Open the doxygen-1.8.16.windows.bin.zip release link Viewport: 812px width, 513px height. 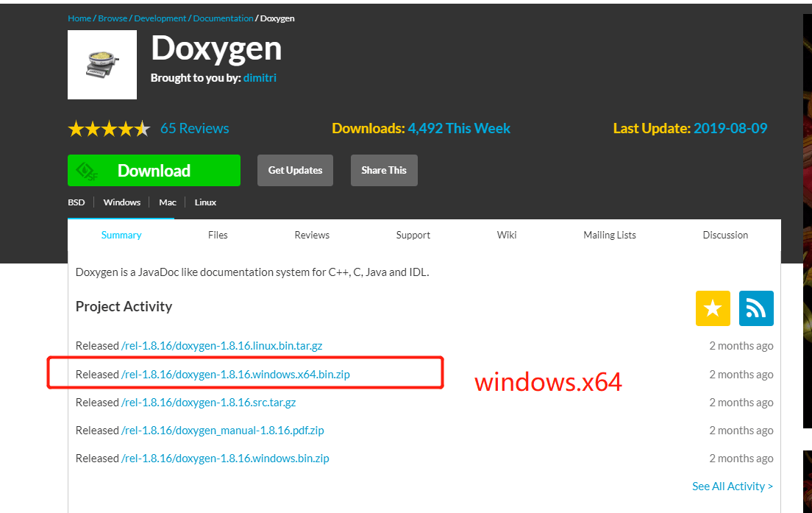click(x=225, y=458)
